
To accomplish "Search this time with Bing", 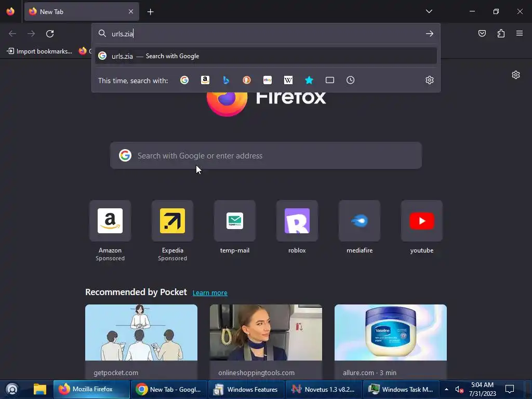I will click(226, 80).
